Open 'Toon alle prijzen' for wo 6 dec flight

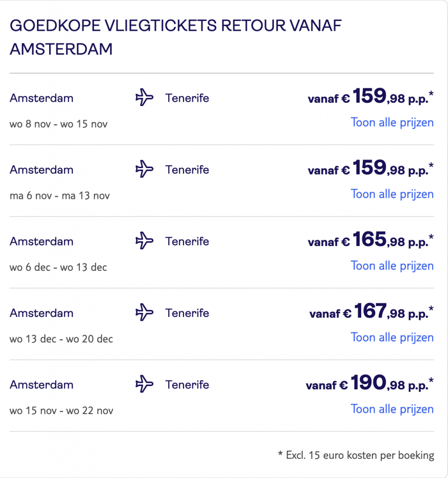coord(392,266)
